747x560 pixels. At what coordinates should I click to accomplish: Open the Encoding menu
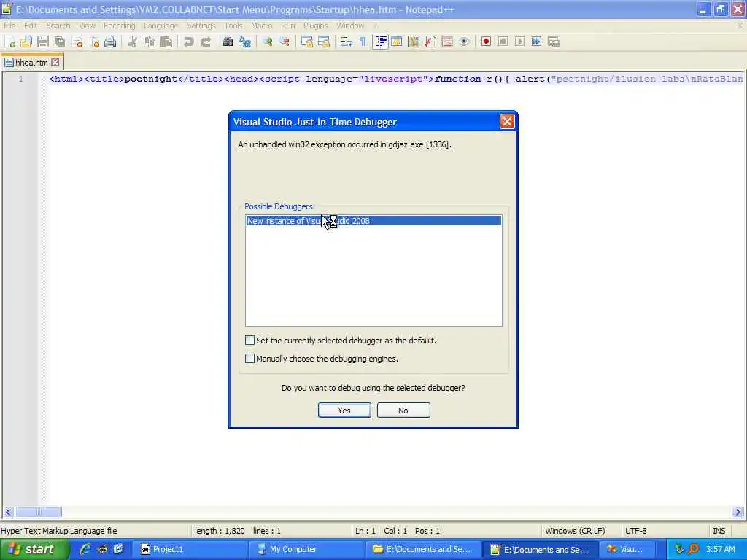(119, 26)
